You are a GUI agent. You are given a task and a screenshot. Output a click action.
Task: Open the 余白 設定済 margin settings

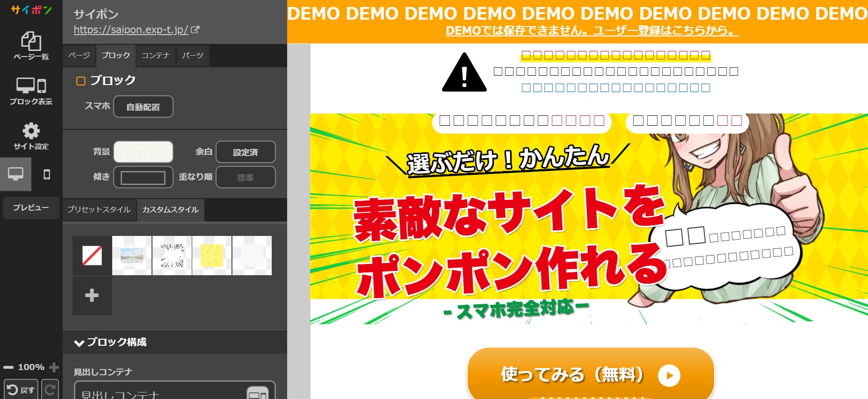point(246,152)
